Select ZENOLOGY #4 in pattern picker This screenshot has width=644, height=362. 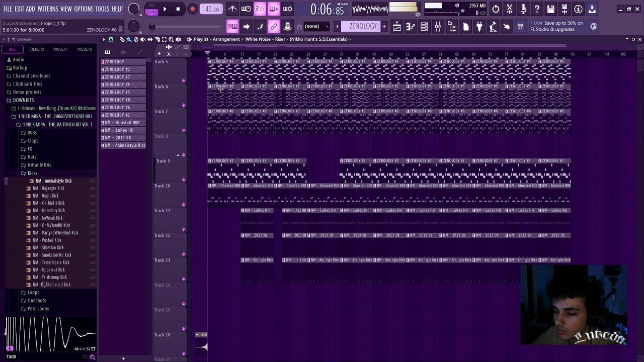pos(123,84)
